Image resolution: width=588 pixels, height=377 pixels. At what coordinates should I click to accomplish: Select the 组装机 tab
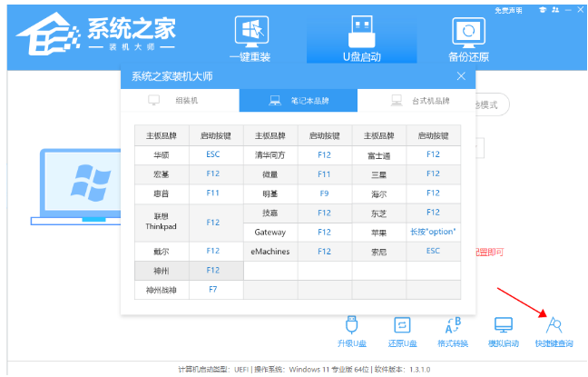point(180,100)
